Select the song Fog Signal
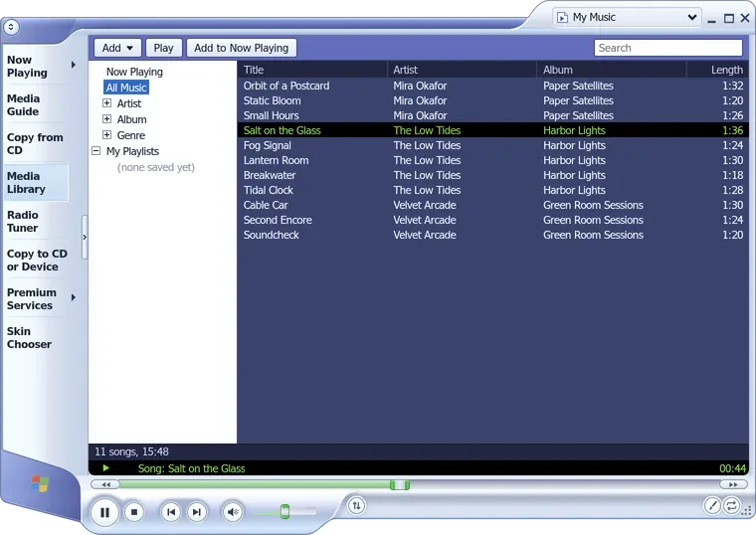Screen dimensions: 756x535 pyautogui.click(x=492, y=145)
